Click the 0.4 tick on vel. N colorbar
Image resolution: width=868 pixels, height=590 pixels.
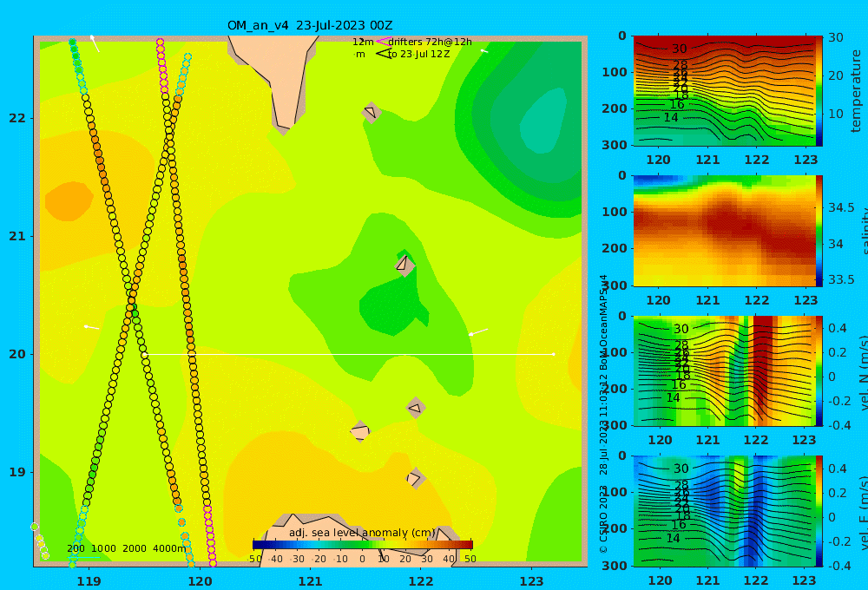[x=838, y=328]
